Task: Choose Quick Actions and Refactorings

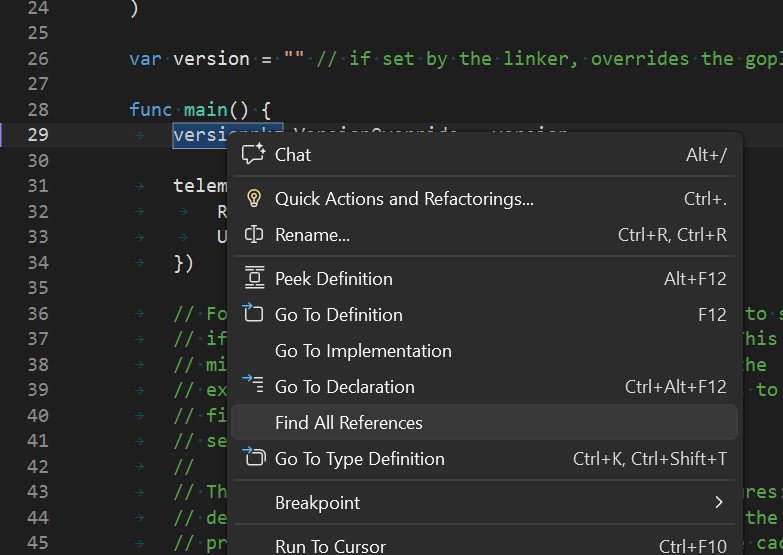Action: coord(484,199)
